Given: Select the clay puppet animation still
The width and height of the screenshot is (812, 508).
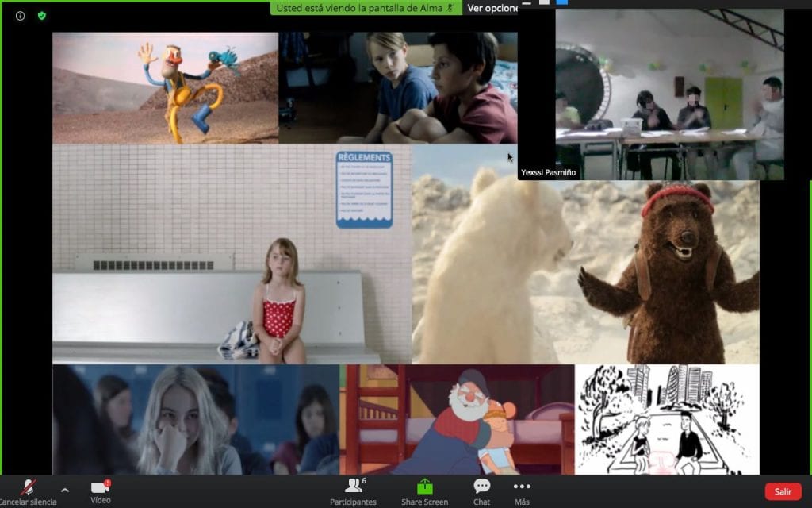Looking at the screenshot, I should pyautogui.click(x=165, y=87).
